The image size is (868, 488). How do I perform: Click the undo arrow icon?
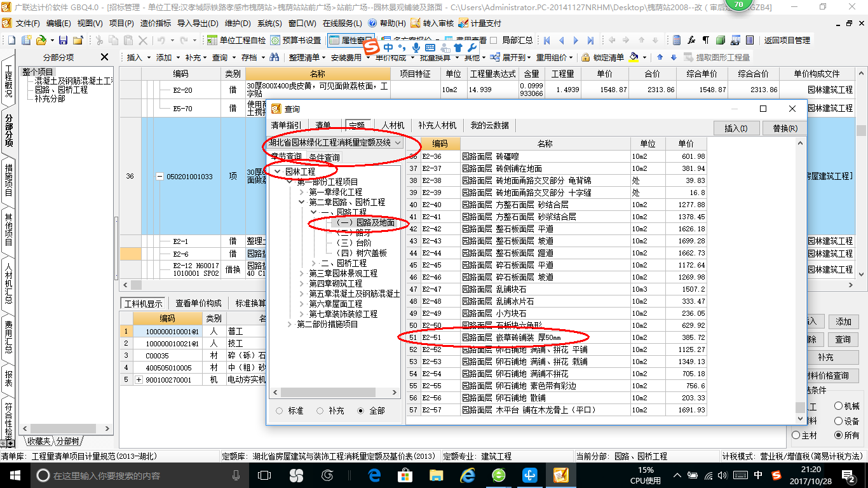coord(161,40)
